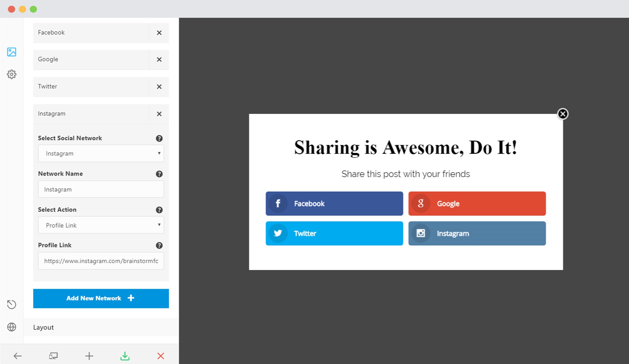629x364 pixels.
Task: Click the green save download icon
Action: tap(125, 356)
